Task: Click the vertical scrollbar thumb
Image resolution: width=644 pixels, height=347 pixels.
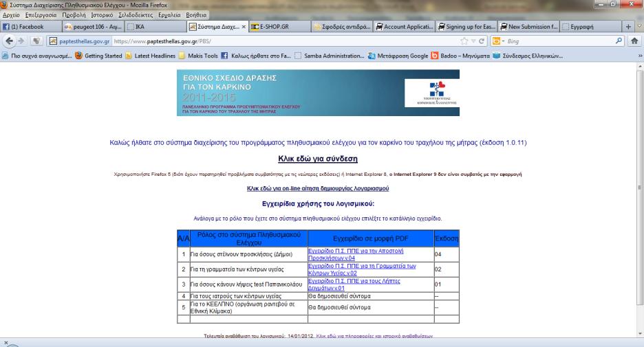Action: pyautogui.click(x=639, y=187)
